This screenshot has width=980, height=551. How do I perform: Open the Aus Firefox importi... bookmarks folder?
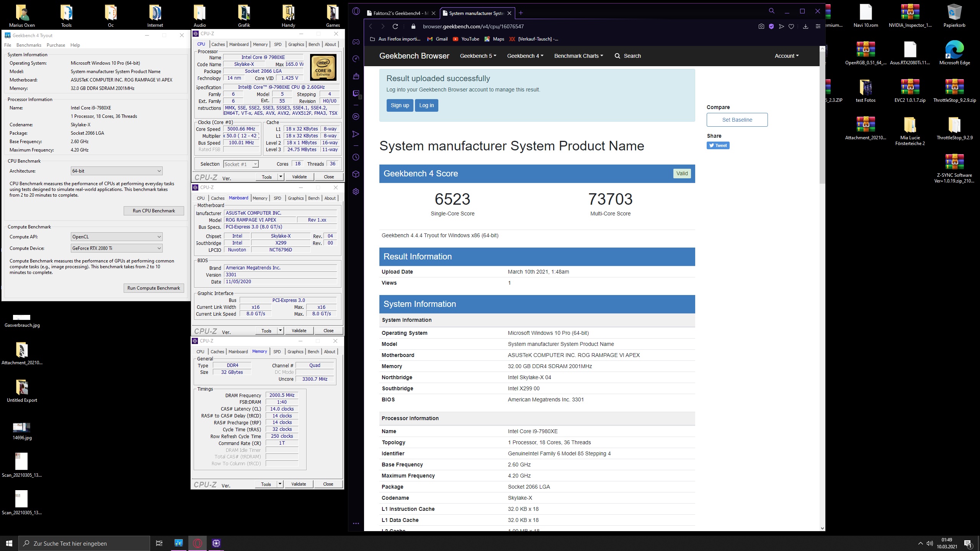(395, 39)
